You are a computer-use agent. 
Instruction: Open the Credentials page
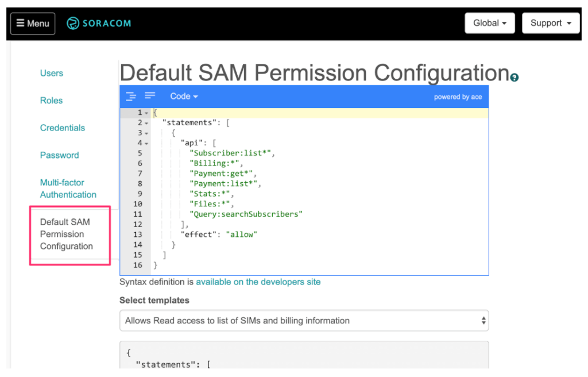click(62, 128)
